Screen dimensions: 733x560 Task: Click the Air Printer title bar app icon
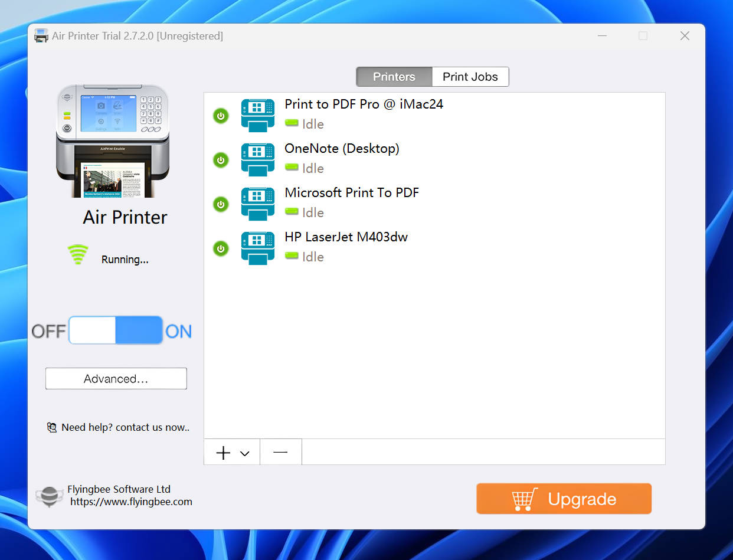41,36
